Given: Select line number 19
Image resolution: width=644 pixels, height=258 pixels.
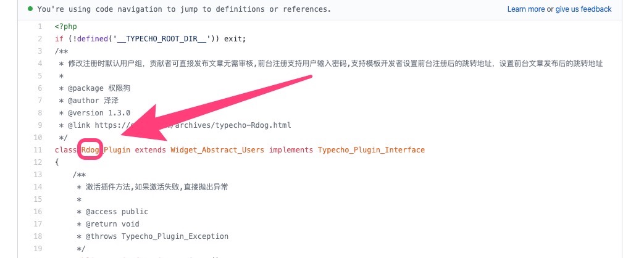Looking at the screenshot, I should tap(38, 249).
